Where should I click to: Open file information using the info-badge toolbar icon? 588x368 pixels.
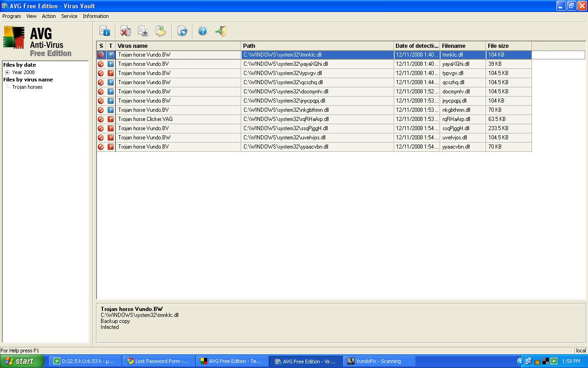[x=105, y=31]
